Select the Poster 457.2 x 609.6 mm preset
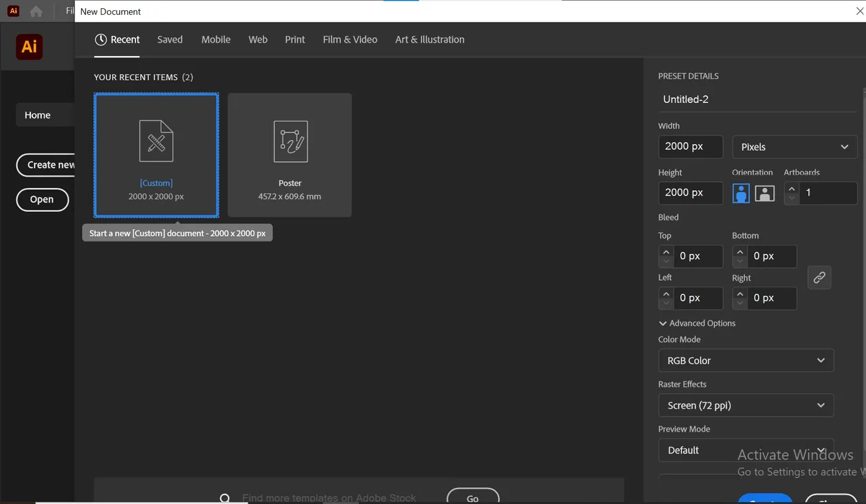Screen dimensions: 866x504 pos(290,155)
